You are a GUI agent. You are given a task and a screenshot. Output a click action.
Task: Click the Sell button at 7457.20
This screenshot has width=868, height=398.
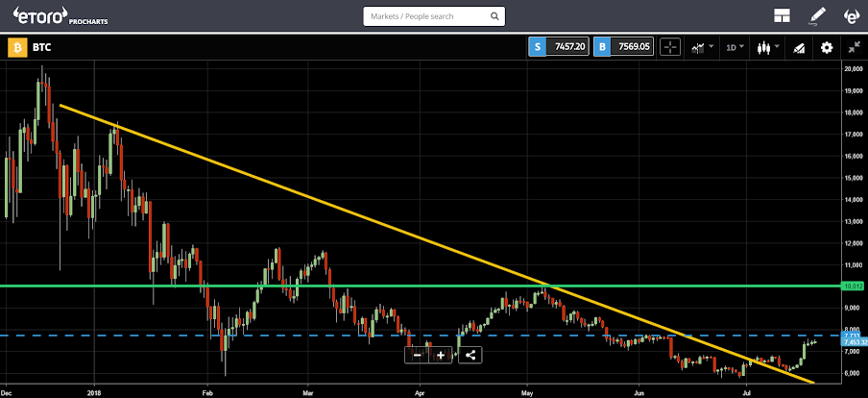(x=559, y=47)
